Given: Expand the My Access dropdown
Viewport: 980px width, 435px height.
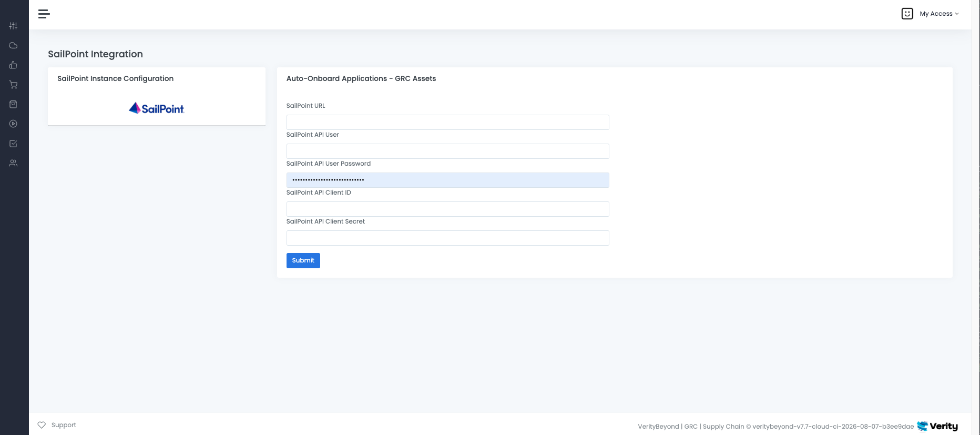Looking at the screenshot, I should (939, 14).
